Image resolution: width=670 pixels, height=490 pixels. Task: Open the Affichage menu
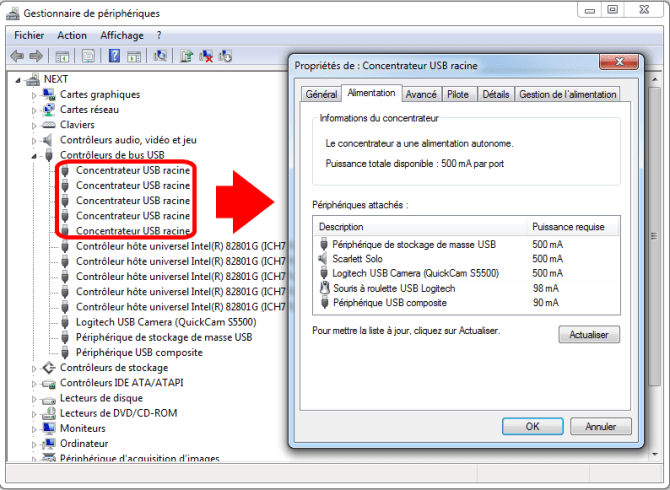tap(122, 35)
